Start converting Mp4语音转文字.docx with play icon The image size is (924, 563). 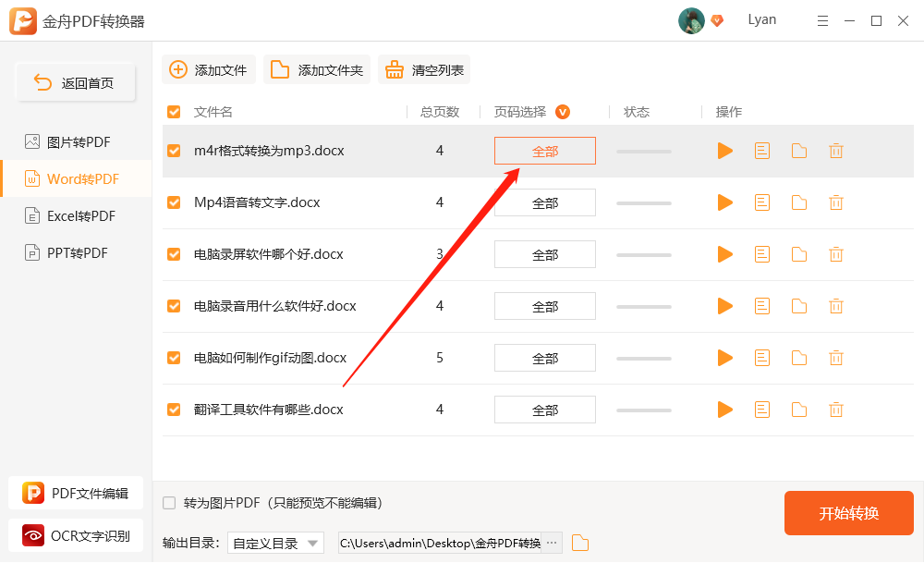(x=724, y=202)
